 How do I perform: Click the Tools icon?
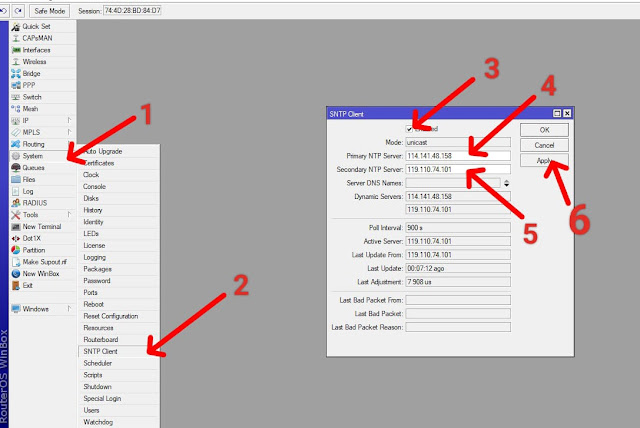pos(16,215)
